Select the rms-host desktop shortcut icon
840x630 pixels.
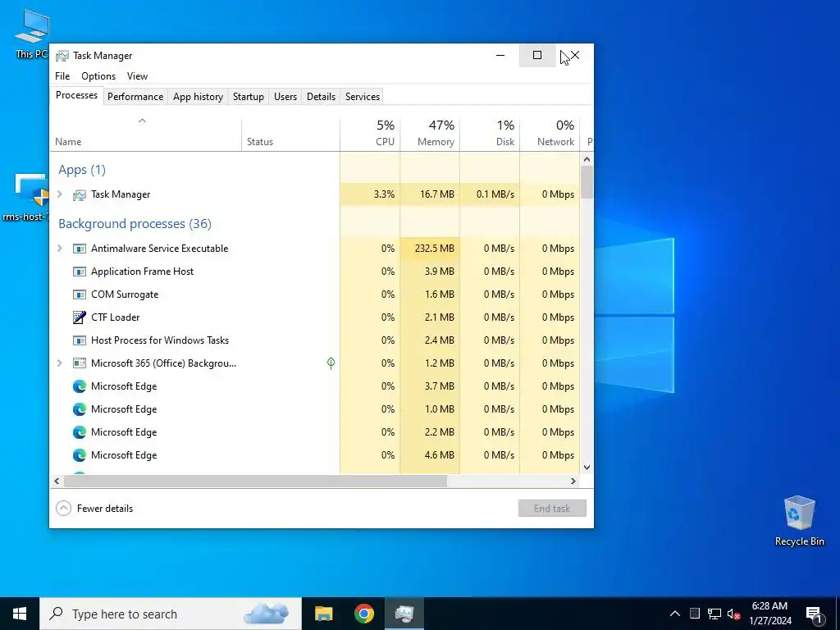[31, 197]
